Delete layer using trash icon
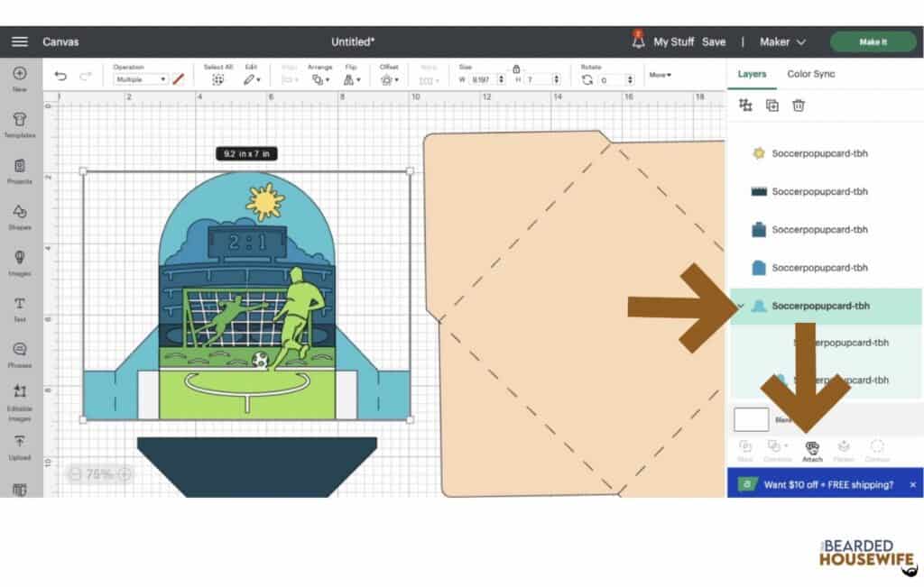 [x=799, y=105]
